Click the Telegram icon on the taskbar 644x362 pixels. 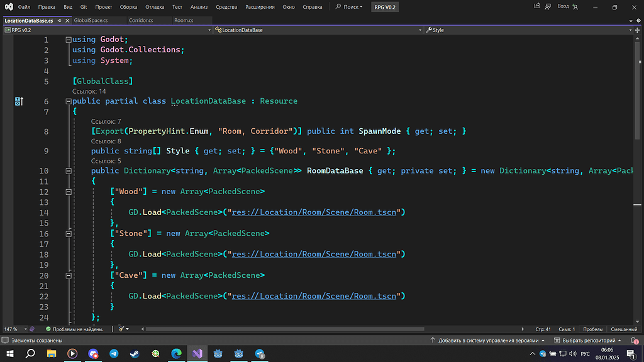(x=114, y=354)
